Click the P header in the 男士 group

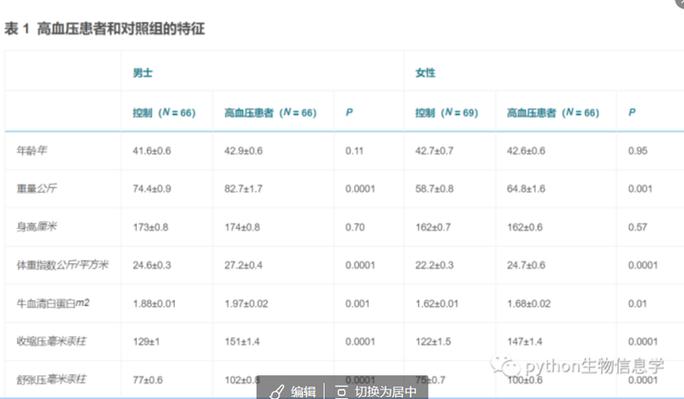pos(349,113)
